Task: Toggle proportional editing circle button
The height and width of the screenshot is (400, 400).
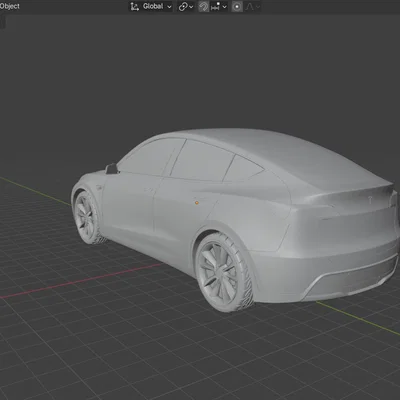Action: 237,6
